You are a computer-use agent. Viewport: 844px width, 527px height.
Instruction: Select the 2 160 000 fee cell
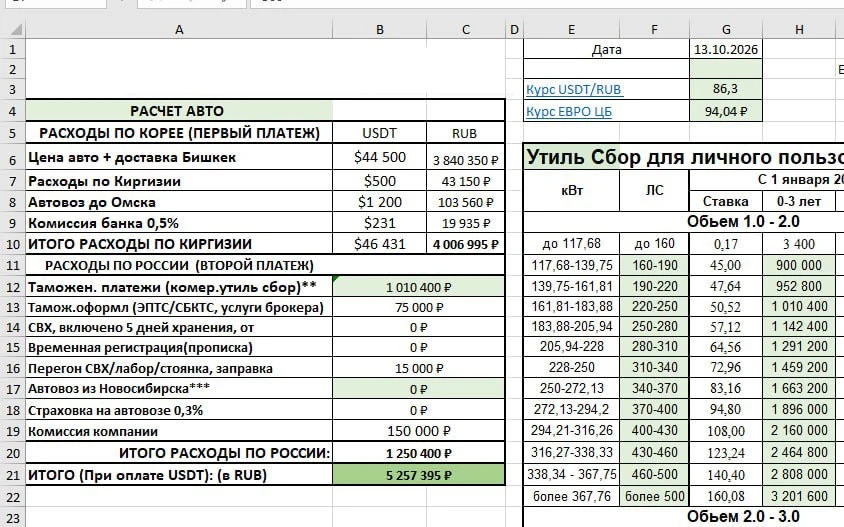[x=799, y=431]
